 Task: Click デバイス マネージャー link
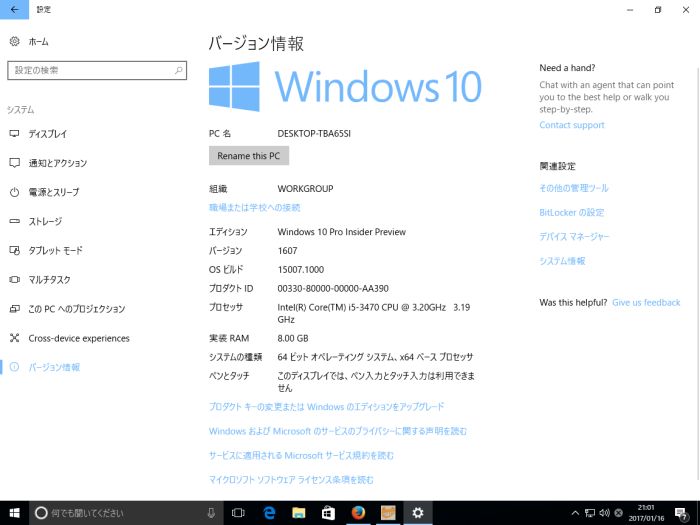[574, 237]
